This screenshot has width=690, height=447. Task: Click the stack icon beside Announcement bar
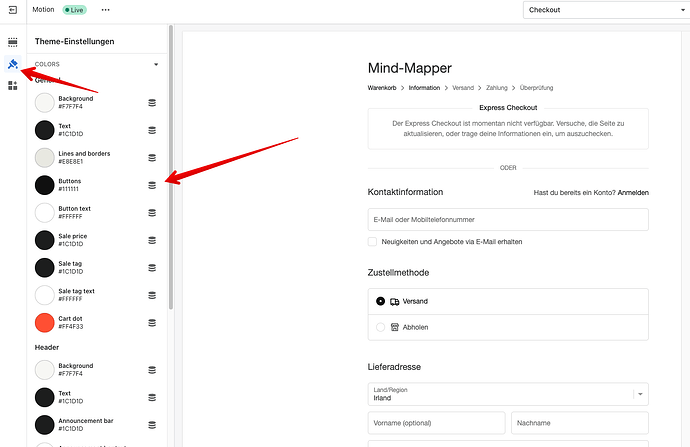(152, 425)
